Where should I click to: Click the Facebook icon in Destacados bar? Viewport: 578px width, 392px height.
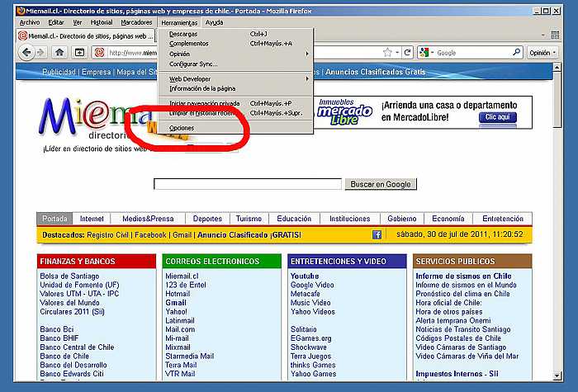pyautogui.click(x=377, y=234)
